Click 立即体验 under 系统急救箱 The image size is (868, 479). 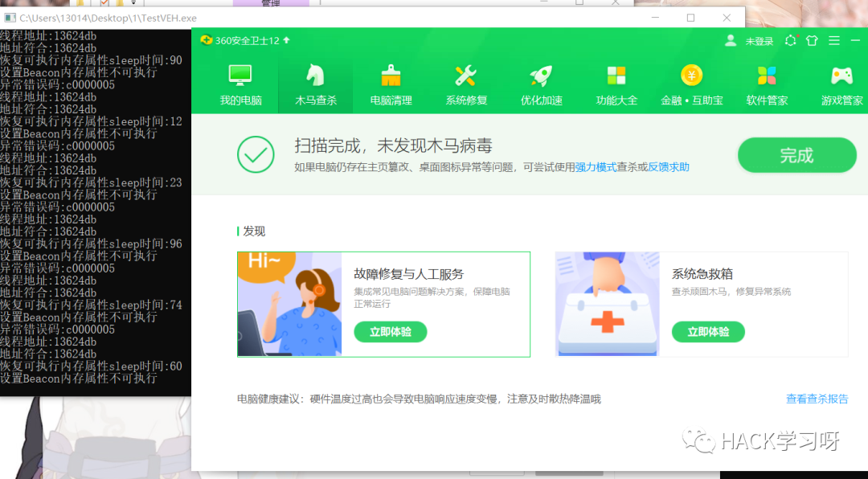click(708, 332)
